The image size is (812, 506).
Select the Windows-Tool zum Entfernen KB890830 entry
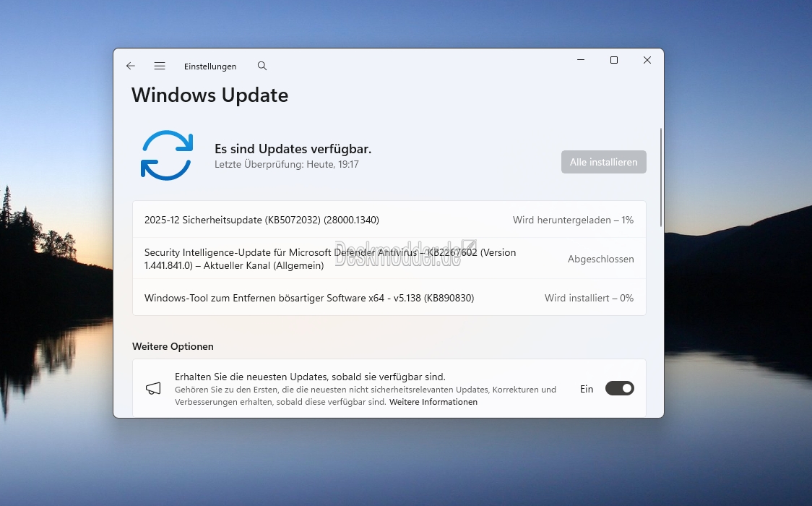tap(309, 298)
